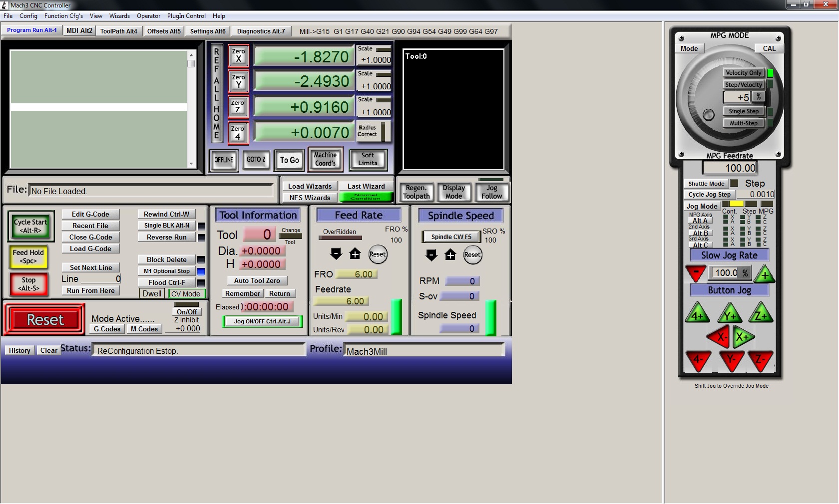Jog X axis positive with X+ arrow
The height and width of the screenshot is (504, 839).
point(743,337)
